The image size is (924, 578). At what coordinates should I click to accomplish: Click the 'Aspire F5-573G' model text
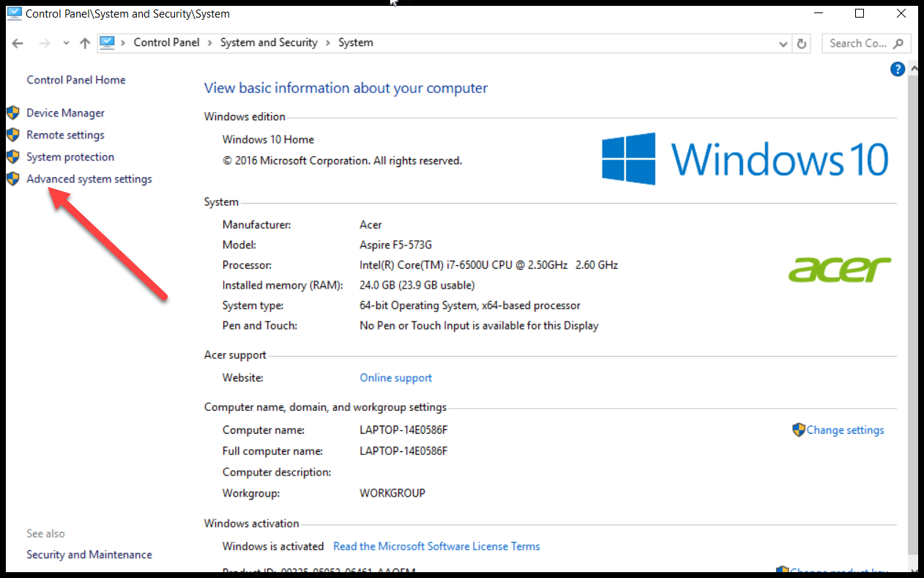point(396,245)
